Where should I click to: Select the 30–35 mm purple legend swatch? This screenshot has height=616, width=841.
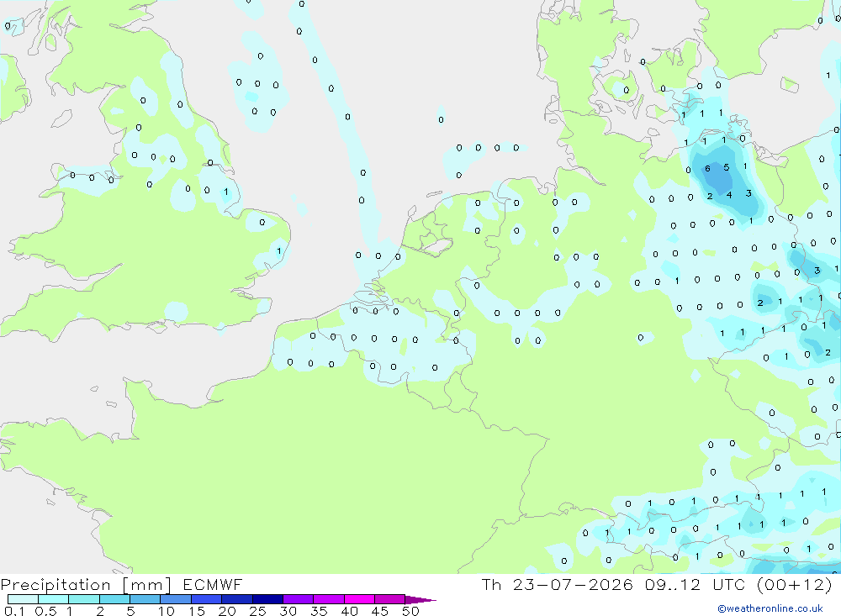299,599
